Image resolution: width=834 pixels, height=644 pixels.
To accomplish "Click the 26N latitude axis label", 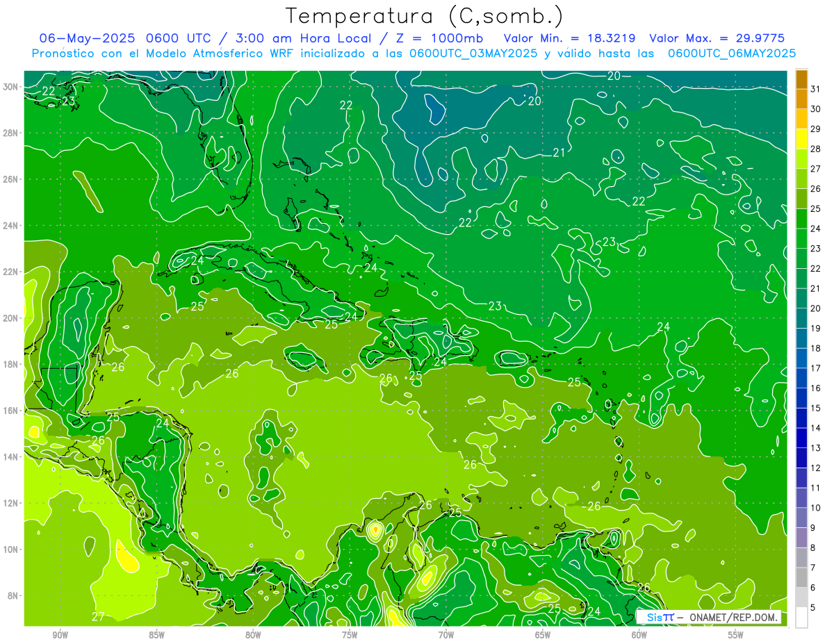I will pos(10,179).
